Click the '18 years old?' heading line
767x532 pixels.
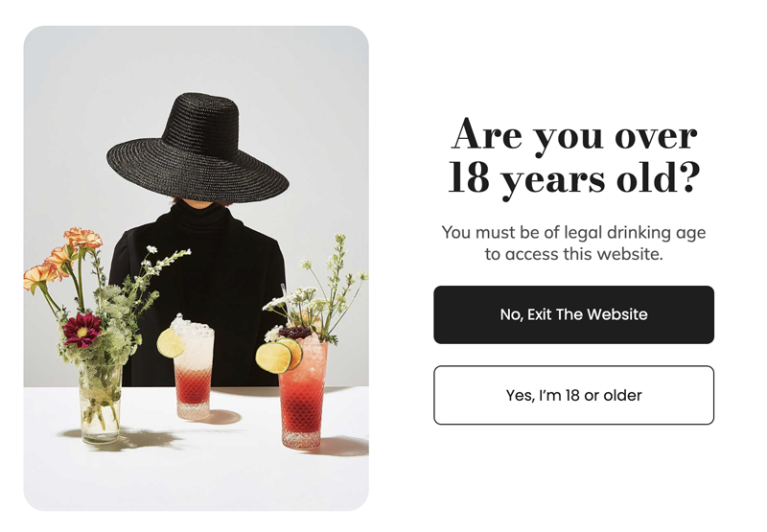pos(573,178)
